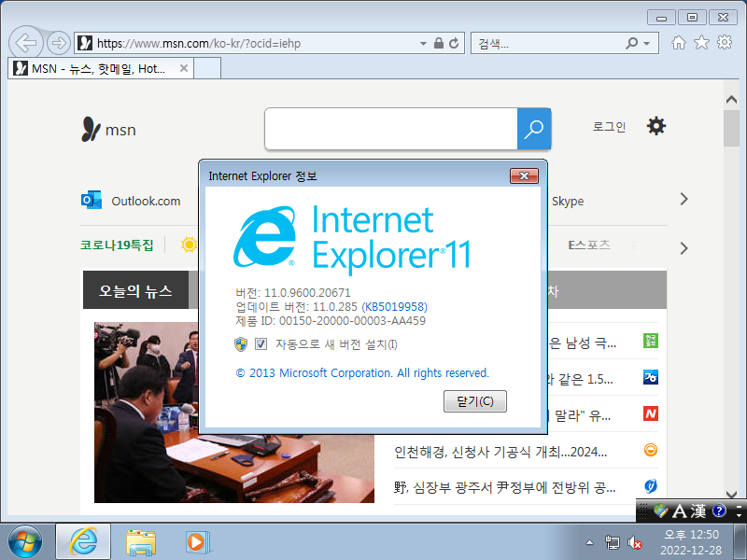Open the Windows Start button

pyautogui.click(x=25, y=542)
